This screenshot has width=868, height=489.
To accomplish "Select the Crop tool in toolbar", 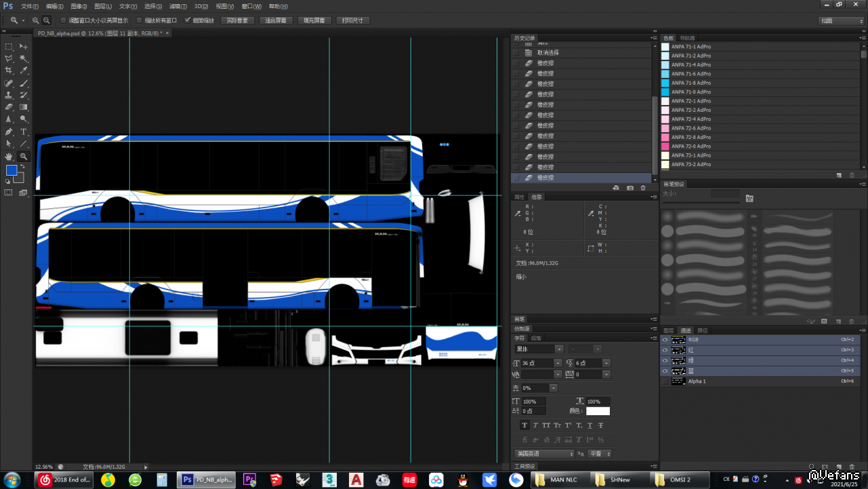I will (x=9, y=71).
